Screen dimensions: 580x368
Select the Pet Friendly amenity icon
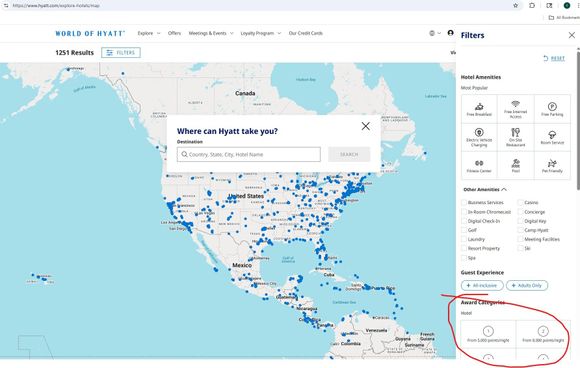(552, 166)
